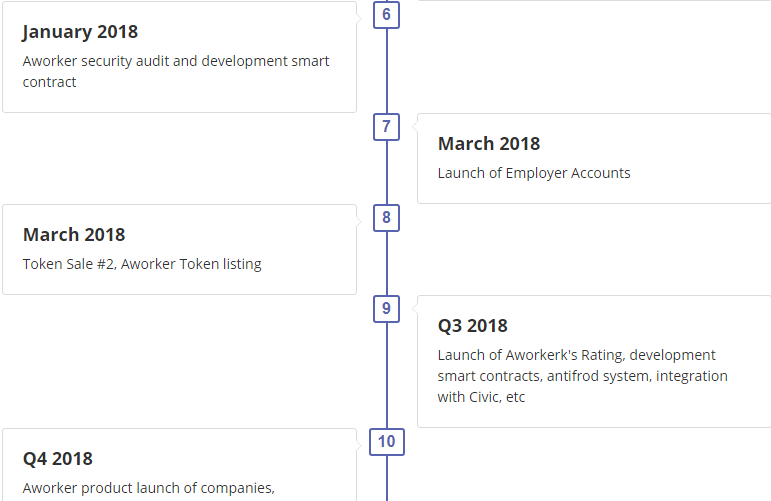Viewport: 771px width, 501px height.
Task: Click the March 2018 Token Sale heading
Action: click(x=74, y=235)
